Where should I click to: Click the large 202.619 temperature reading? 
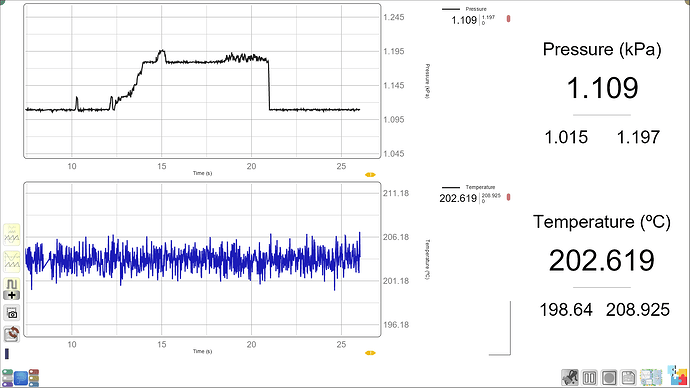click(x=602, y=260)
